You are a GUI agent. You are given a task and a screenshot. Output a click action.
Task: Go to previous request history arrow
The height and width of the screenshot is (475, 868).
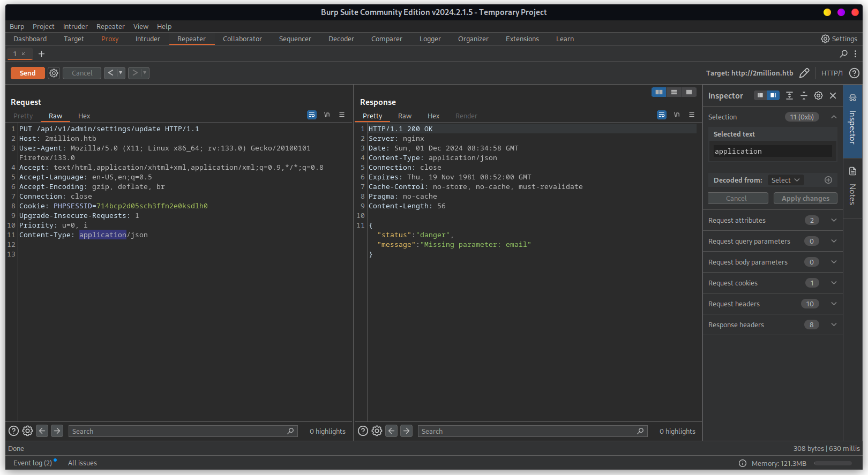click(110, 73)
